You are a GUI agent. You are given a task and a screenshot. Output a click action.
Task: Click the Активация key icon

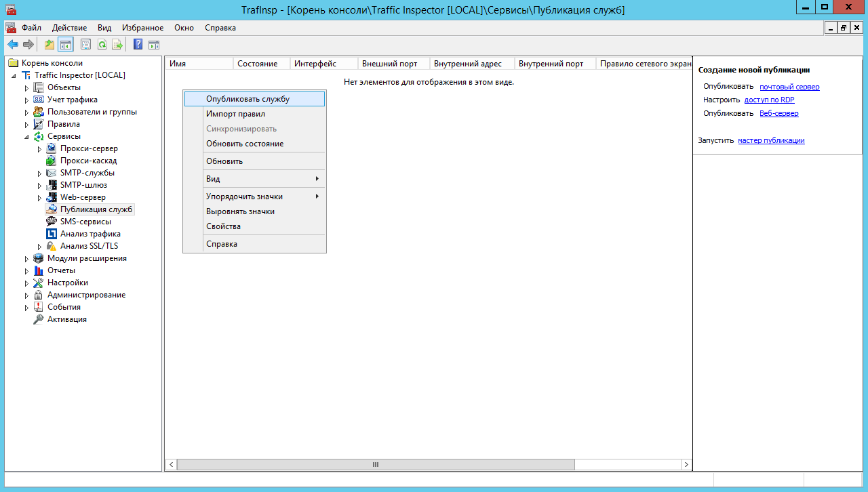[39, 319]
